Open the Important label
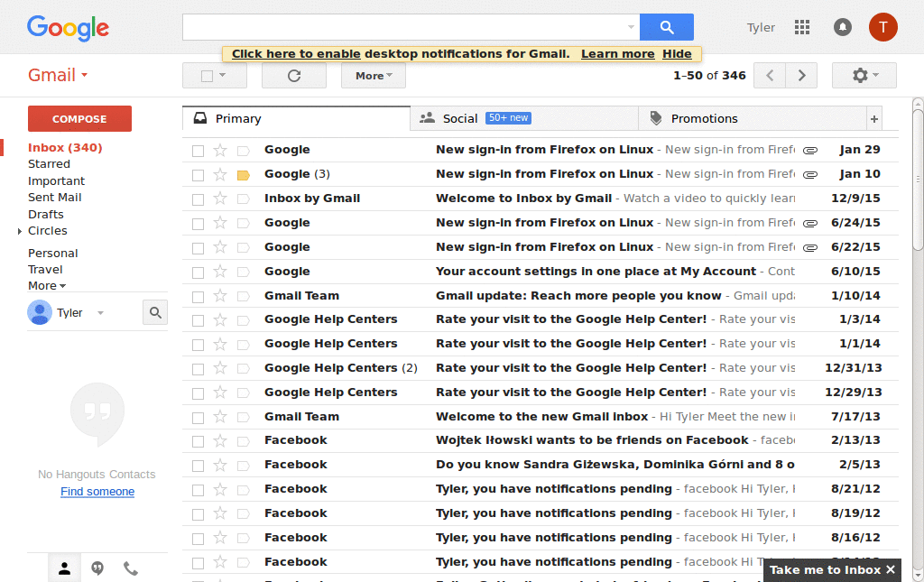This screenshot has height=582, width=924. coord(57,180)
